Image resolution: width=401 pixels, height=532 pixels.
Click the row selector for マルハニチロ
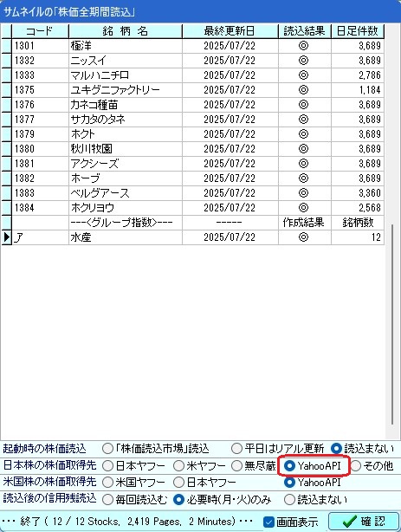click(x=6, y=75)
